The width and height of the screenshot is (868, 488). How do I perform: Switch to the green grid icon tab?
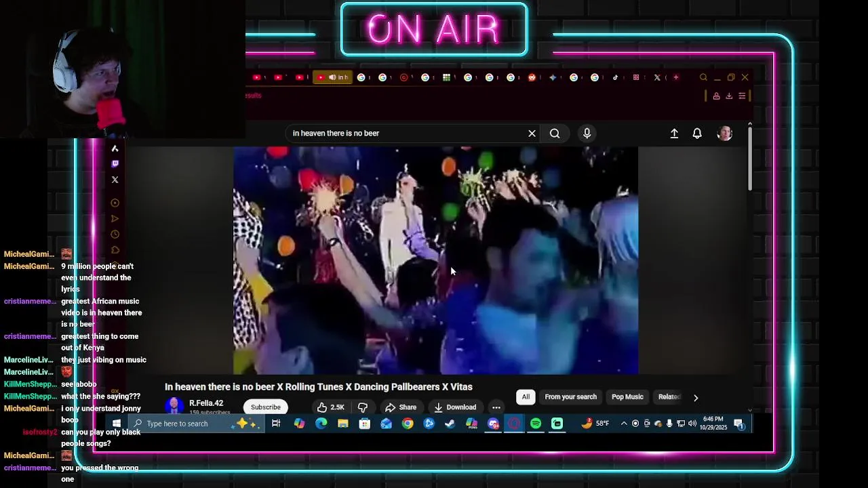(446, 77)
